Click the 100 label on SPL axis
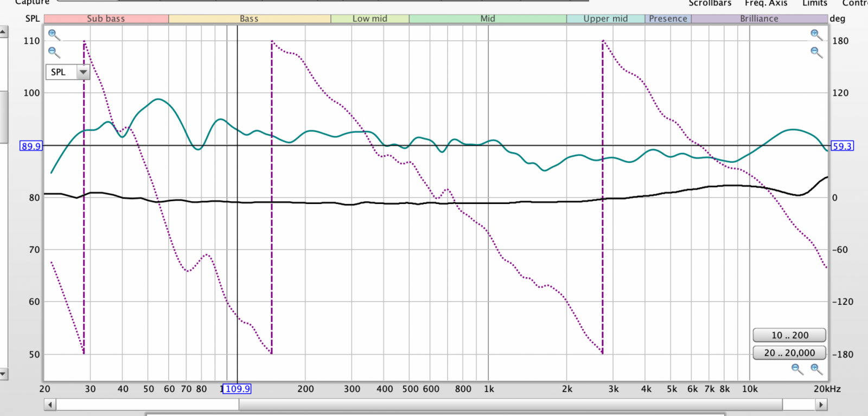The height and width of the screenshot is (416, 868). coord(31,93)
